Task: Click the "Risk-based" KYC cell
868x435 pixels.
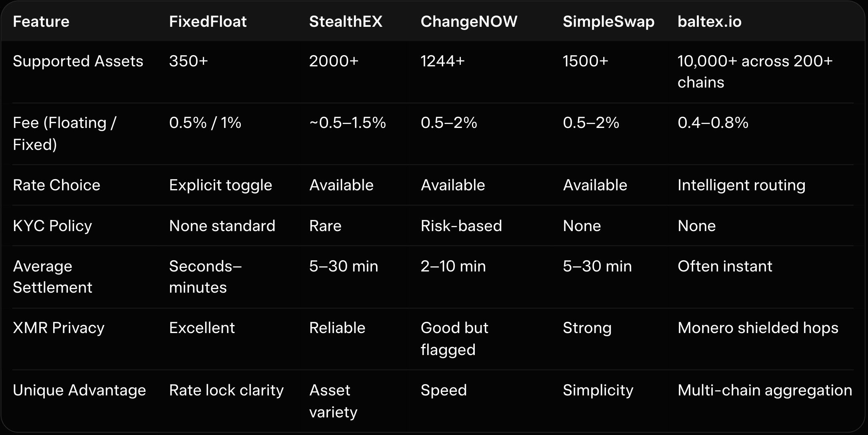Action: pyautogui.click(x=461, y=226)
